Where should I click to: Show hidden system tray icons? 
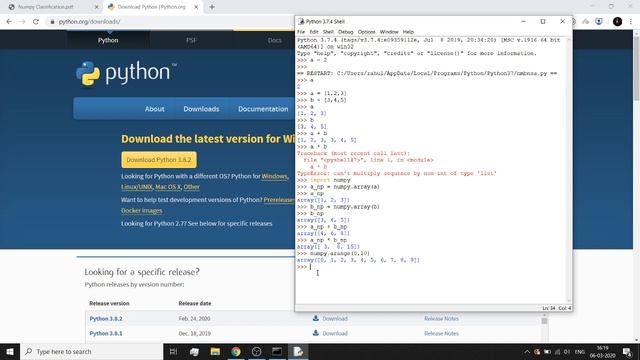tap(527, 351)
